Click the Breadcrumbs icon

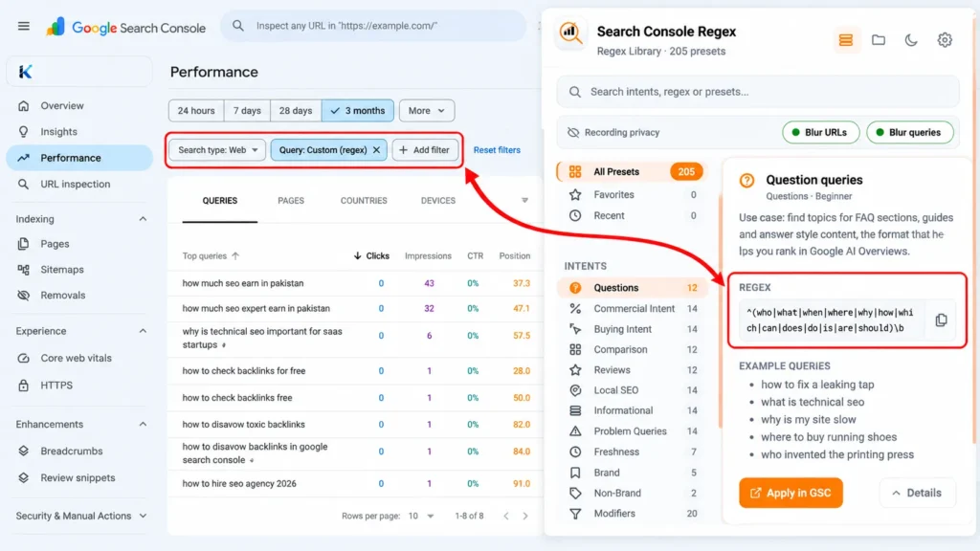23,452
